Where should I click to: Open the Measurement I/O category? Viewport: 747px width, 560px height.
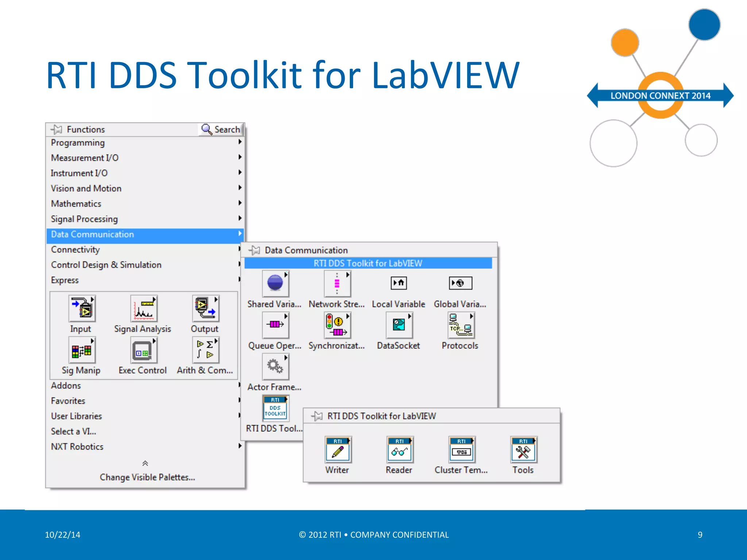[145, 158]
